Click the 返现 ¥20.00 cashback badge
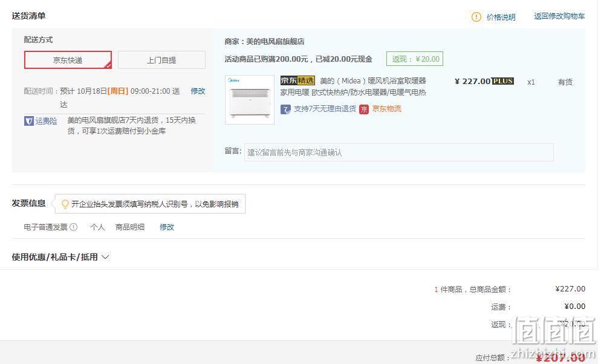 point(415,59)
